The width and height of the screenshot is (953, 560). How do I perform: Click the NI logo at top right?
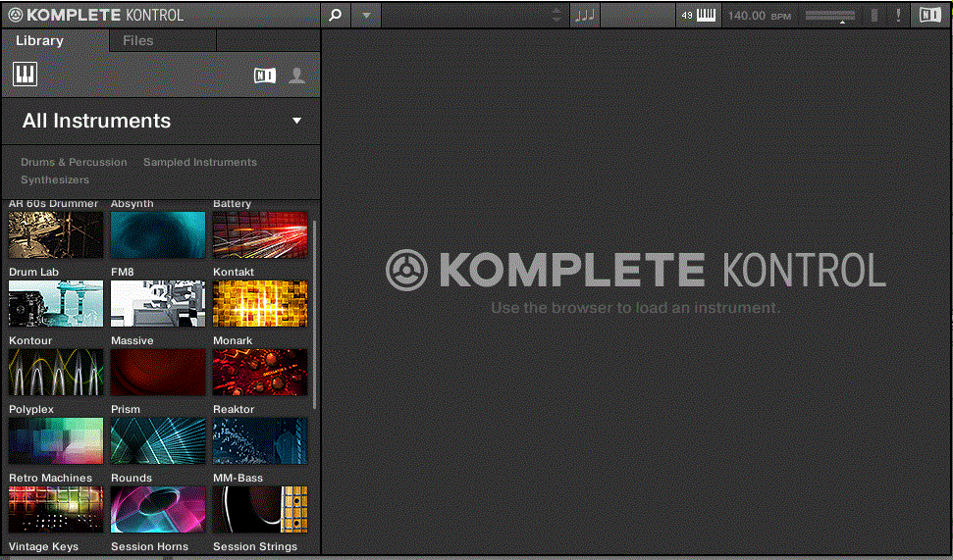tap(929, 15)
